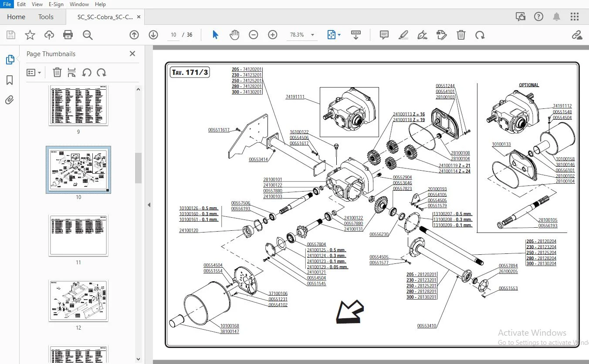Zoom in with the plus button

click(x=273, y=35)
